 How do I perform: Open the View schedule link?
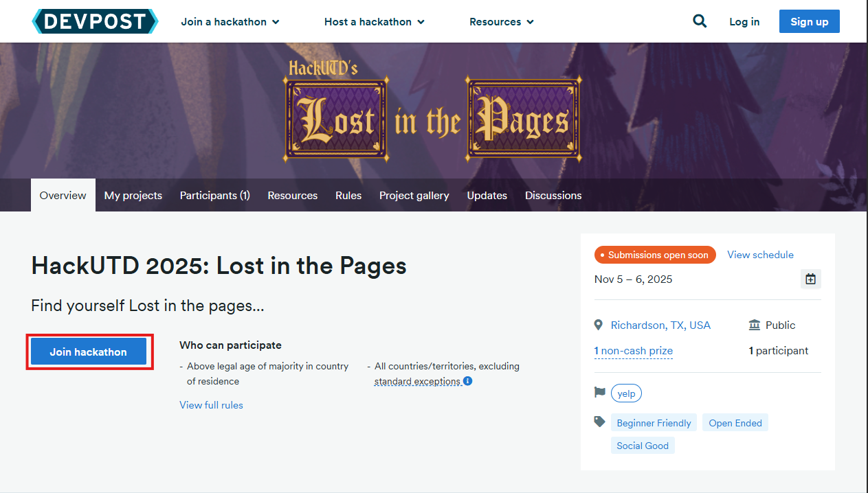(760, 255)
